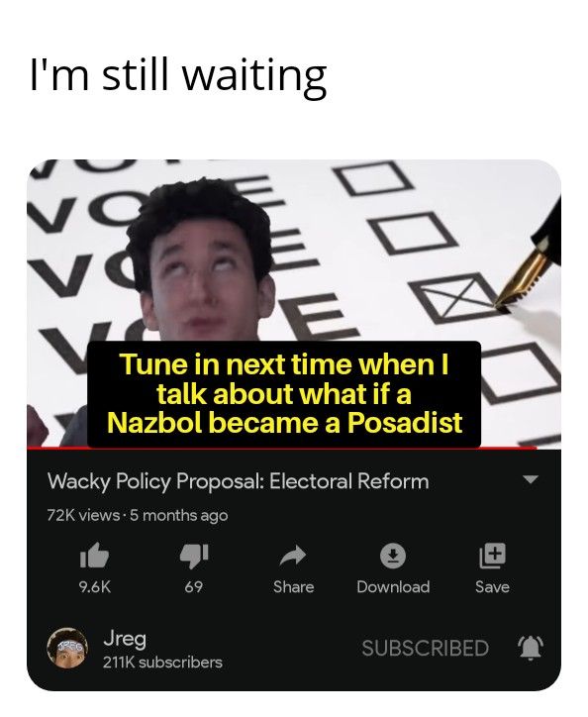Click the video player thumbnail
The height and width of the screenshot is (717, 588).
[294, 304]
